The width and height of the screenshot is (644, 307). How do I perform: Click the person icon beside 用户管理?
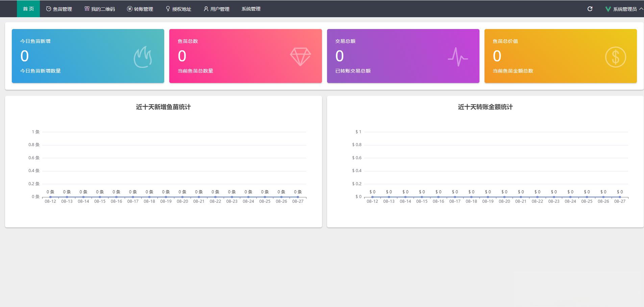pyautogui.click(x=206, y=9)
